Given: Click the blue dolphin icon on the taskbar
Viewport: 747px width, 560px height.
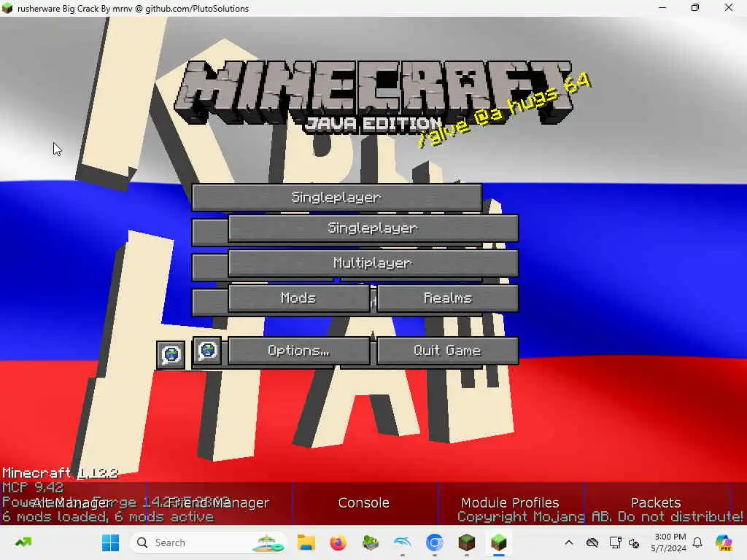Looking at the screenshot, I should [403, 542].
